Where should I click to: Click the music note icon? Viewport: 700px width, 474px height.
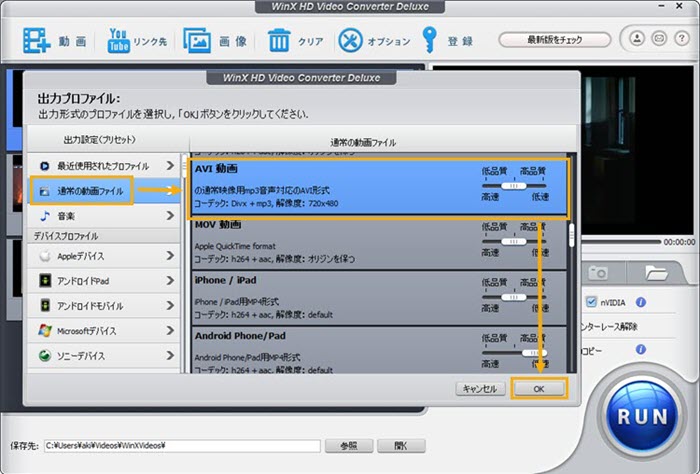click(x=45, y=216)
